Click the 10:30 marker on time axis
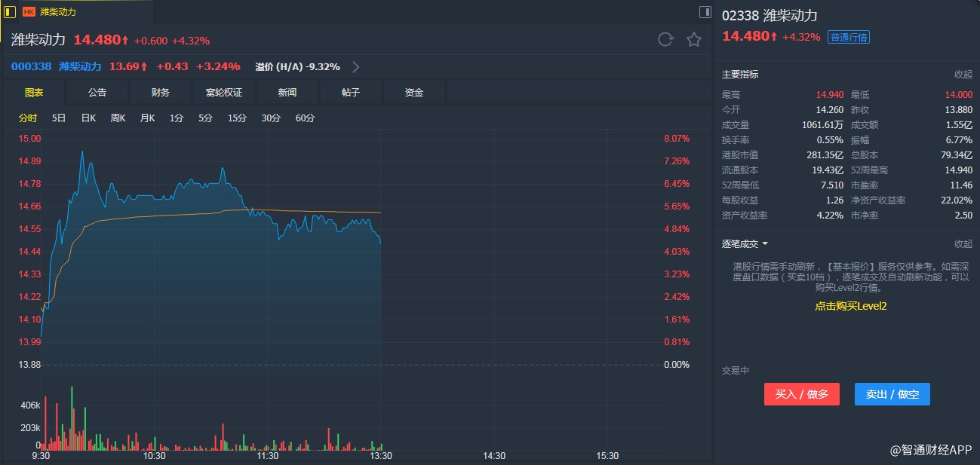This screenshot has width=980, height=465. click(154, 456)
